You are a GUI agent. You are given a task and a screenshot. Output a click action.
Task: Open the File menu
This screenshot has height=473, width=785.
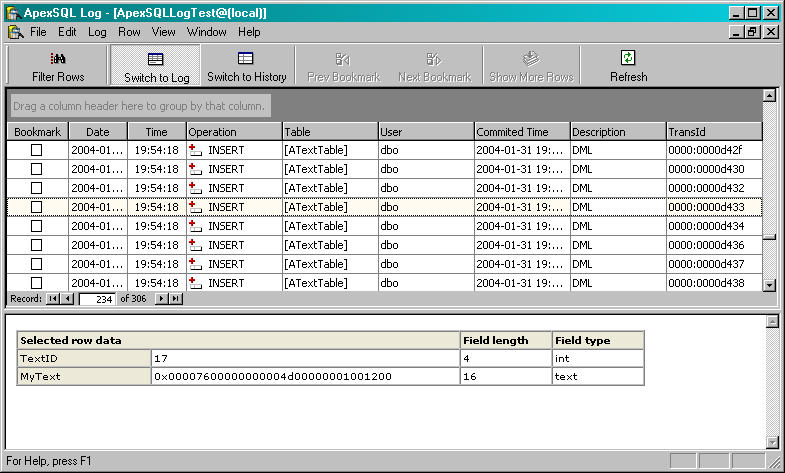click(x=38, y=32)
